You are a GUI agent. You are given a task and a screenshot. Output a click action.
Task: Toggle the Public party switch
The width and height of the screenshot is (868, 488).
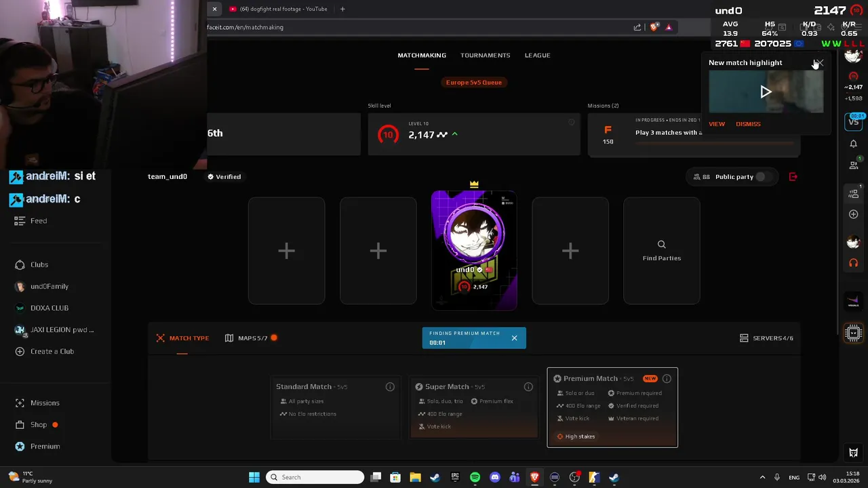pos(762,177)
